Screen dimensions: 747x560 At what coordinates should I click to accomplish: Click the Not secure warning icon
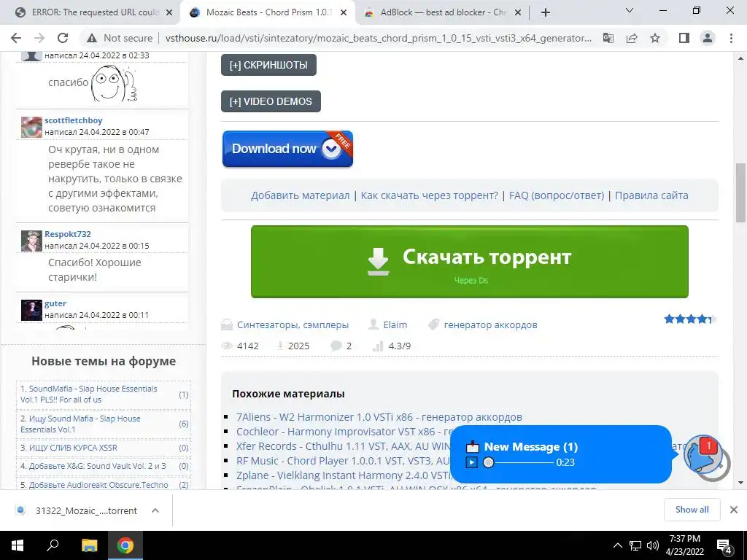[92, 38]
